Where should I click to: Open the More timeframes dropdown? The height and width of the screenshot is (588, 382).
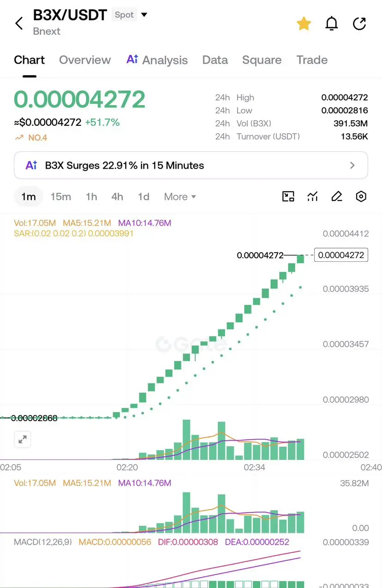coord(180,197)
